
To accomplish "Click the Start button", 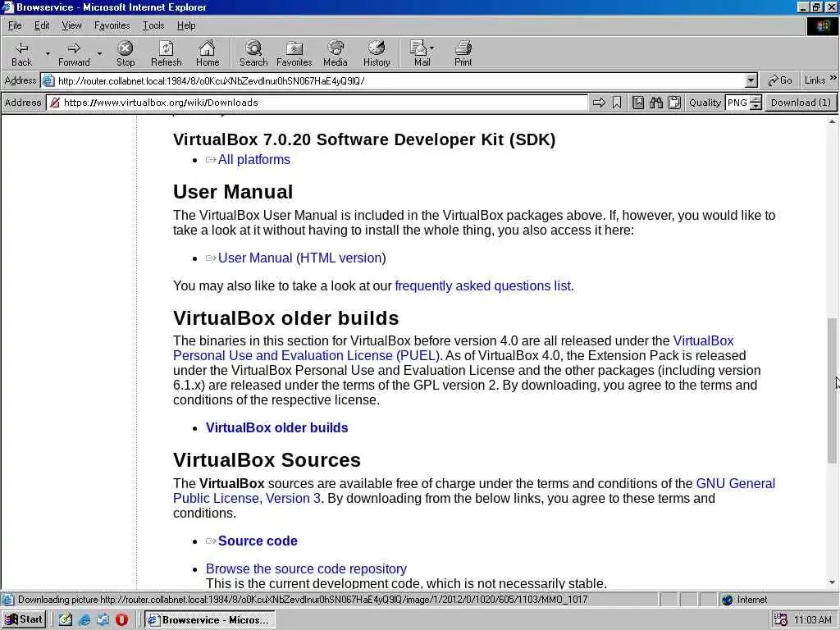I will point(24,620).
